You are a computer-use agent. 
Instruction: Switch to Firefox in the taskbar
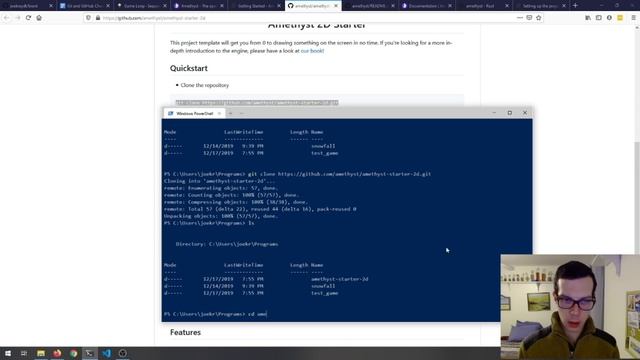pos(57,353)
